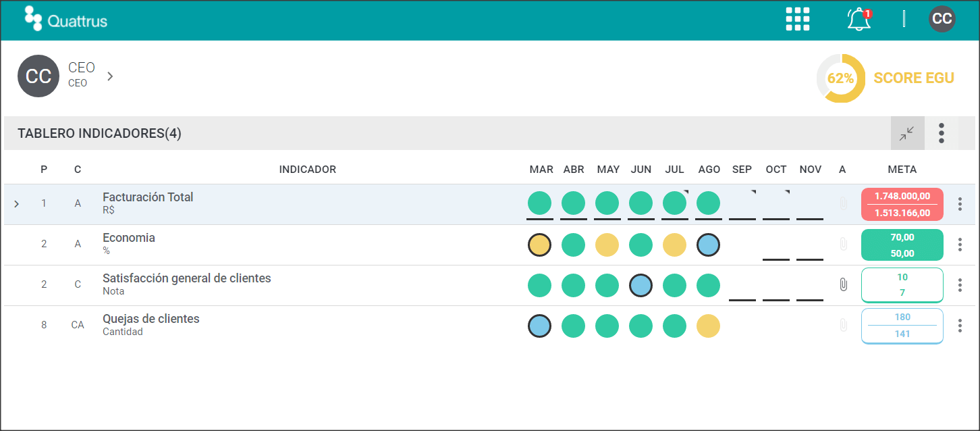Screen dimensions: 980x431
Task: Click Quejas meta box 180 over 141
Action: coord(902,326)
